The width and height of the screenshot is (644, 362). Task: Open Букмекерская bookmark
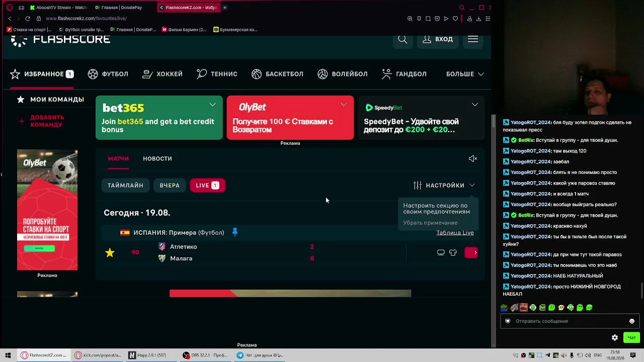click(x=235, y=30)
